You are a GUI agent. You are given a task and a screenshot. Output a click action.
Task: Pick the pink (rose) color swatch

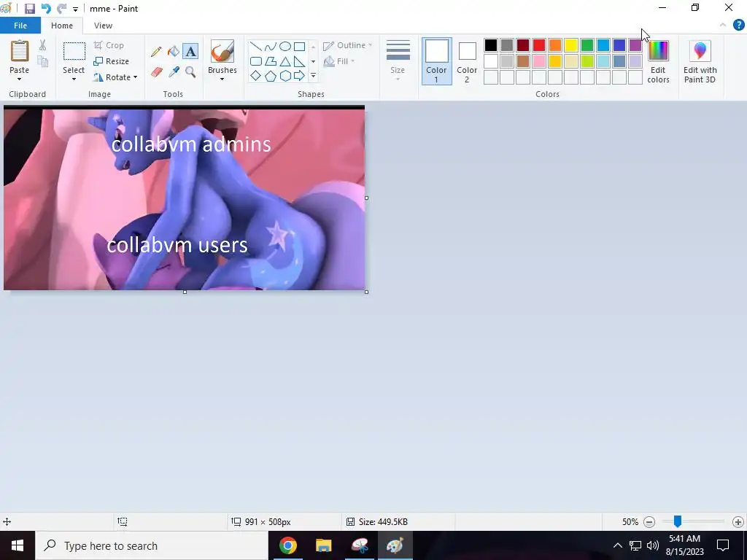[539, 61]
